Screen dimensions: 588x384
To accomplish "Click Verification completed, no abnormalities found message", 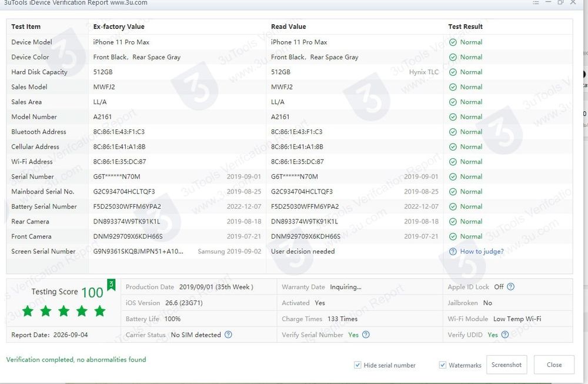I will (76, 359).
